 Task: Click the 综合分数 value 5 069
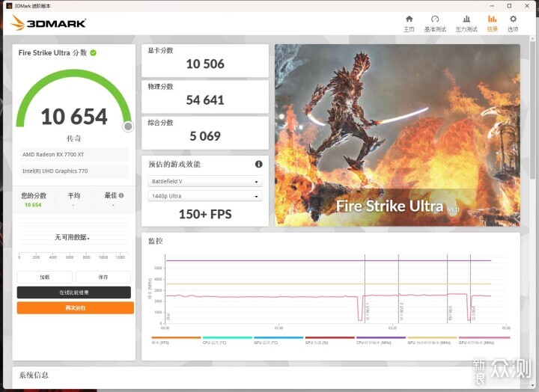click(x=205, y=136)
